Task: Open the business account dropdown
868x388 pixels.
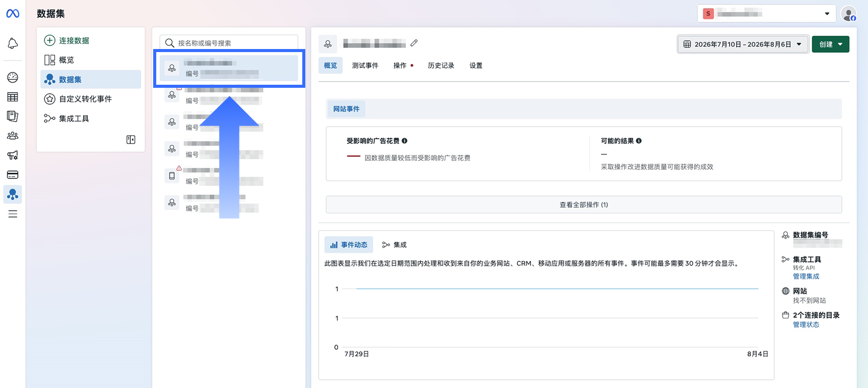Action: tap(766, 14)
